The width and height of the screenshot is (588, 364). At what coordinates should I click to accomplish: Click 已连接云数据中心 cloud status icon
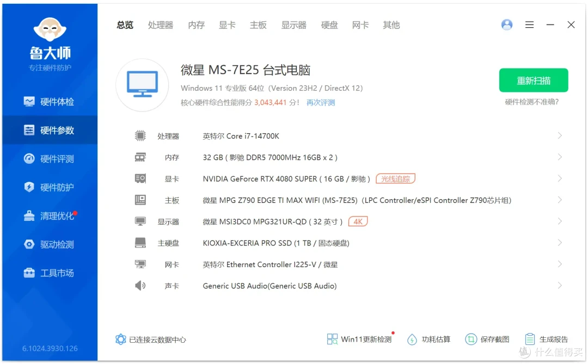(x=120, y=340)
